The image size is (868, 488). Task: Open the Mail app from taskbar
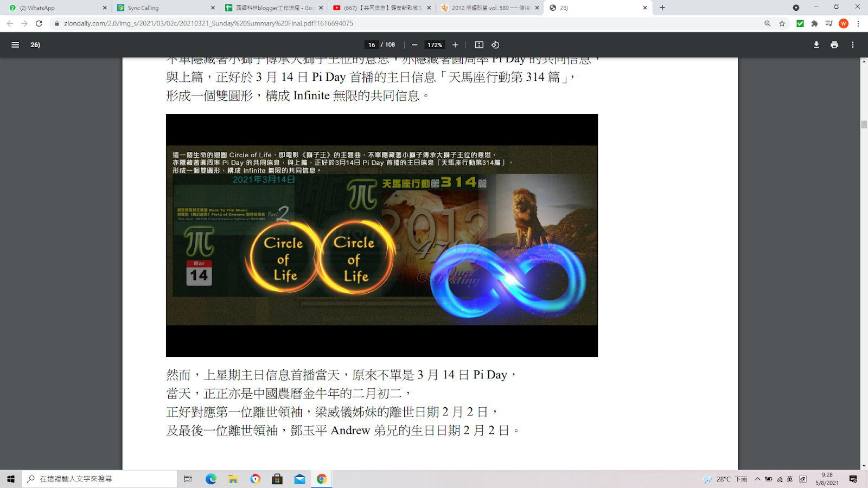coord(299,479)
